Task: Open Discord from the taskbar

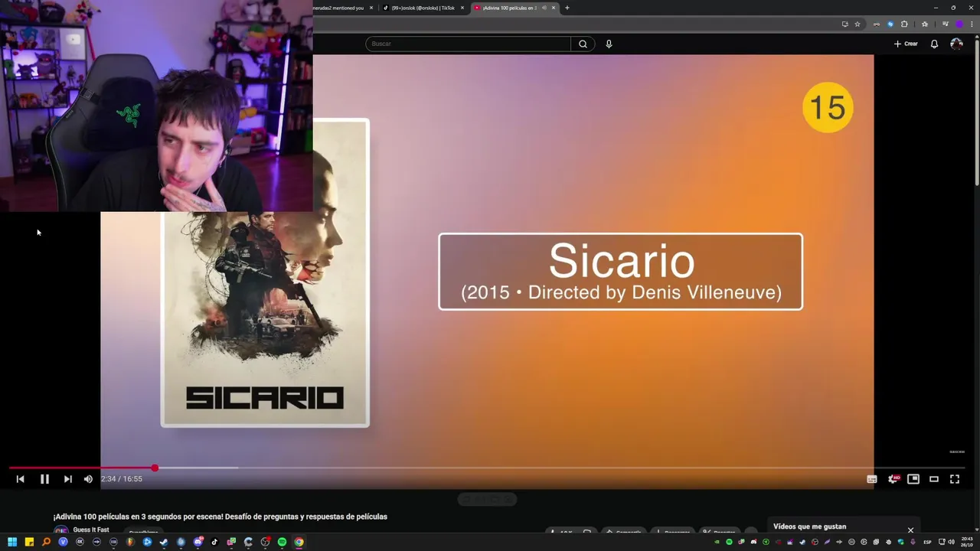Action: [x=198, y=542]
